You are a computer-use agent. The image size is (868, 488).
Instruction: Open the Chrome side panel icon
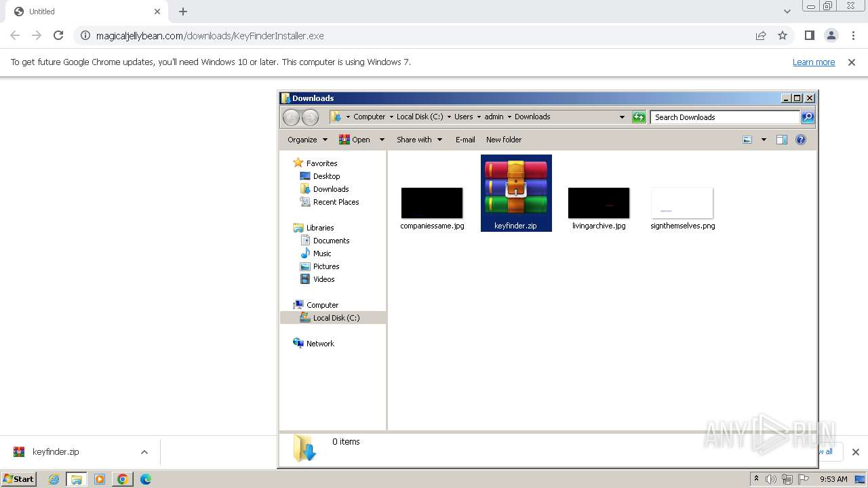809,35
